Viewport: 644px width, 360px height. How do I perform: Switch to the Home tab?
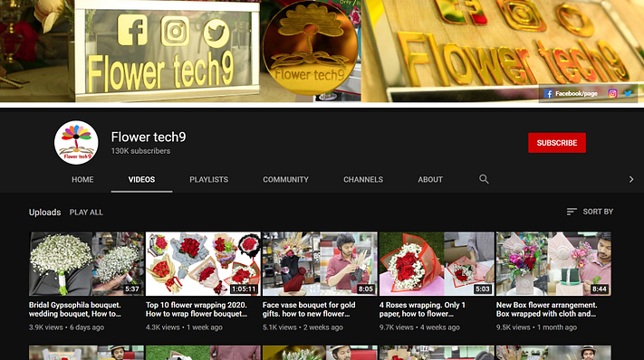82,180
